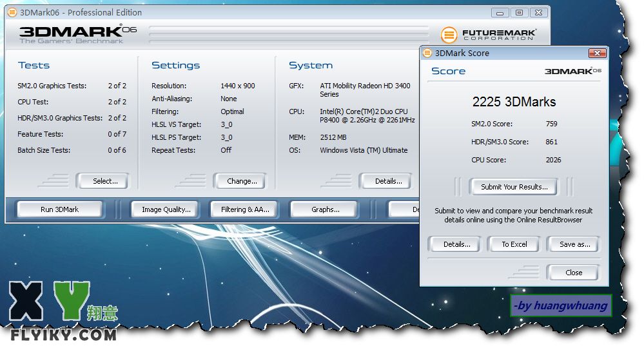Image resolution: width=644 pixels, height=348 pixels.
Task: Submit Your Results online
Action: 514,187
